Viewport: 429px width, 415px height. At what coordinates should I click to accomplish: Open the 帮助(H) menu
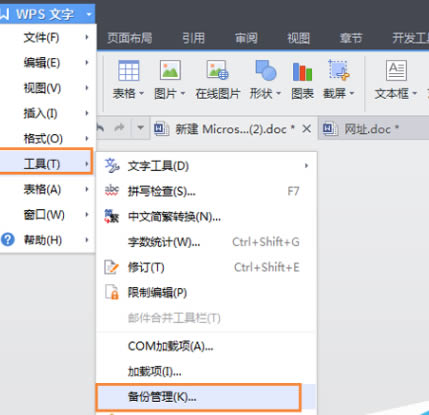pyautogui.click(x=48, y=240)
